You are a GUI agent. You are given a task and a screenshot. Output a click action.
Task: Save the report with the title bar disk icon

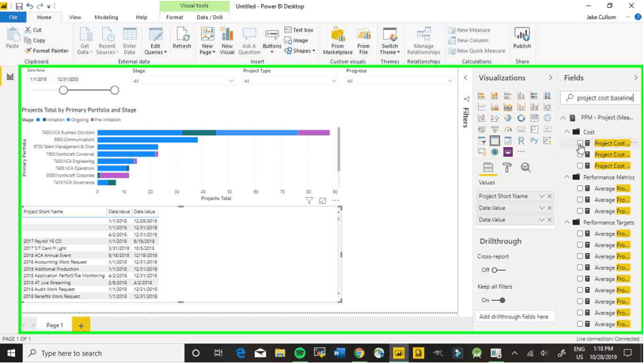coord(19,6)
